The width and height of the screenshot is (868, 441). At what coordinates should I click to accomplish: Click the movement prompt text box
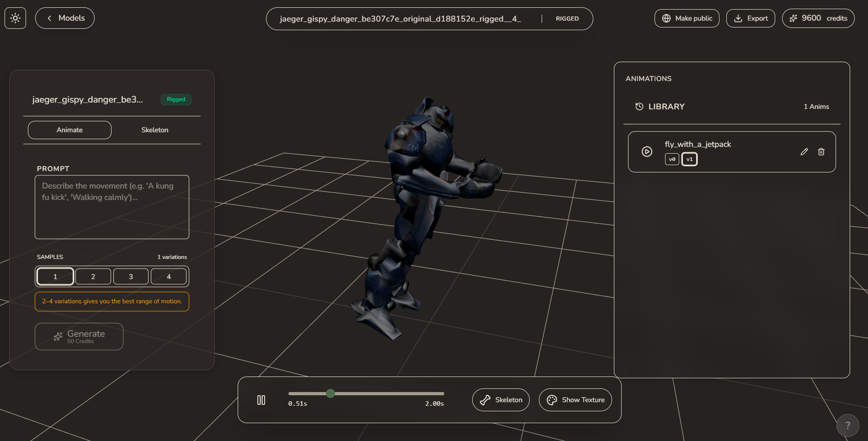point(112,207)
